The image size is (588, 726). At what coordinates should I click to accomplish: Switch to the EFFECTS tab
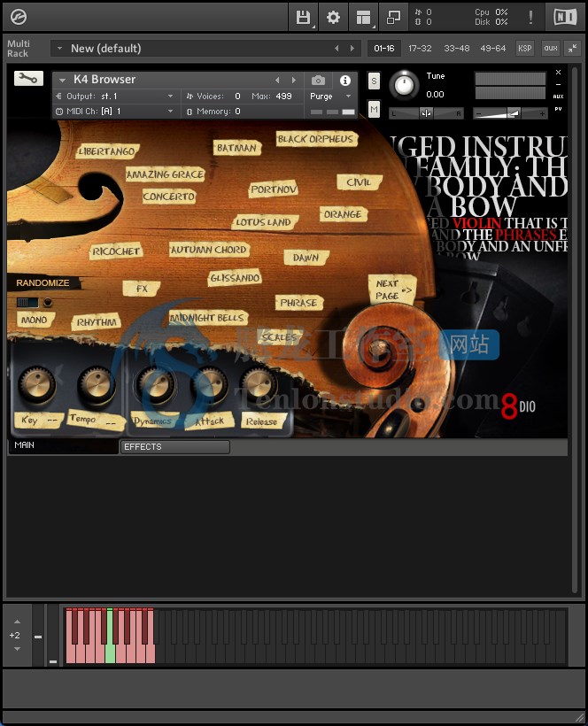click(x=175, y=447)
